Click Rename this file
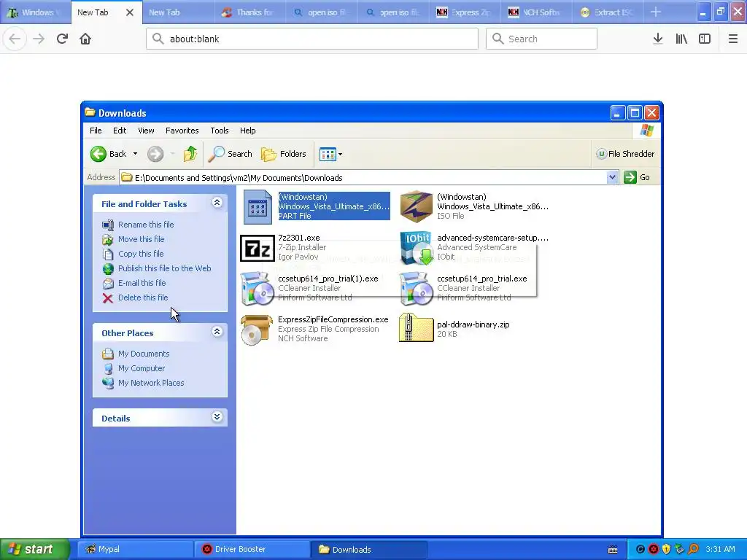This screenshot has width=747, height=560. pyautogui.click(x=146, y=225)
